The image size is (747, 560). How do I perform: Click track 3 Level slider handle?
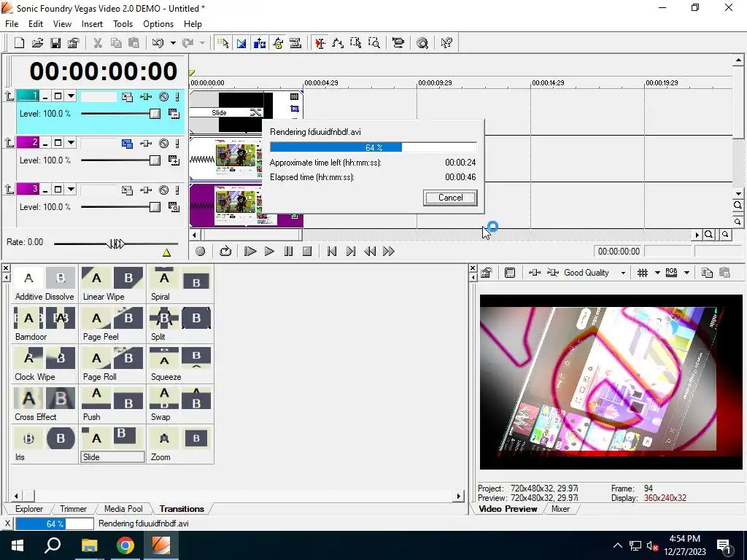click(155, 207)
